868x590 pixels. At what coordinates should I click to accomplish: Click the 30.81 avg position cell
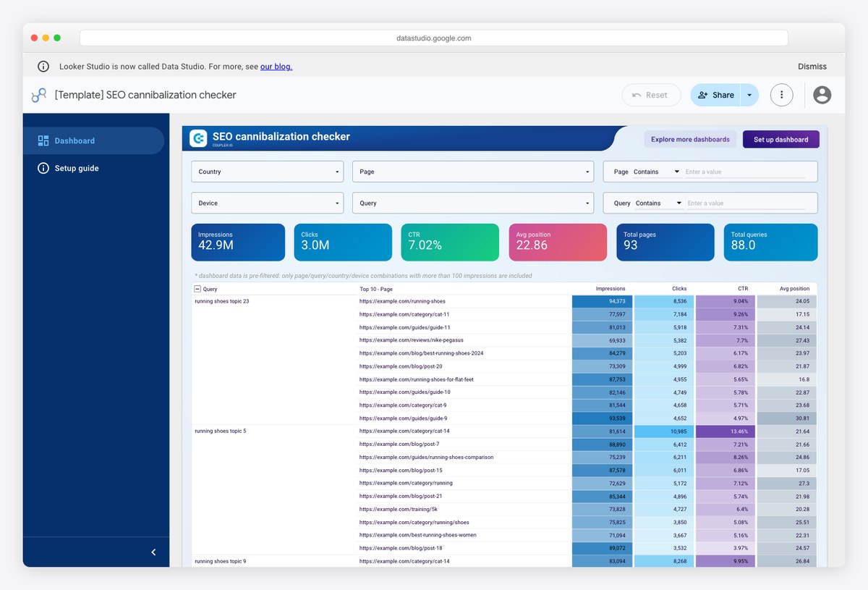(787, 418)
